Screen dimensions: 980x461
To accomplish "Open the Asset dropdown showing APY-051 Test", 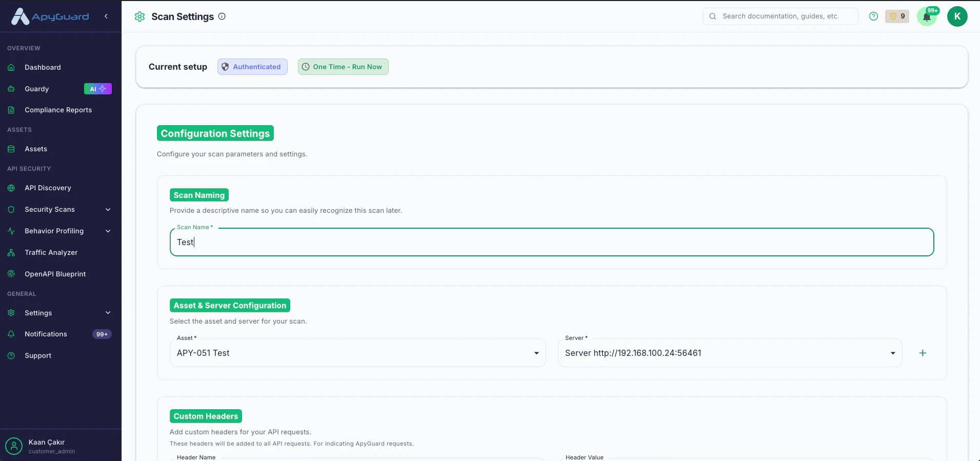I will 358,353.
